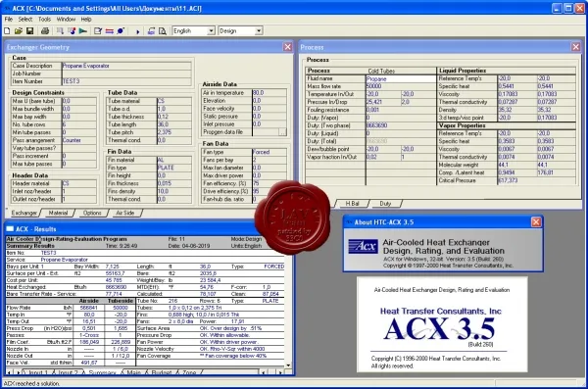Open the Tools menu

point(44,20)
